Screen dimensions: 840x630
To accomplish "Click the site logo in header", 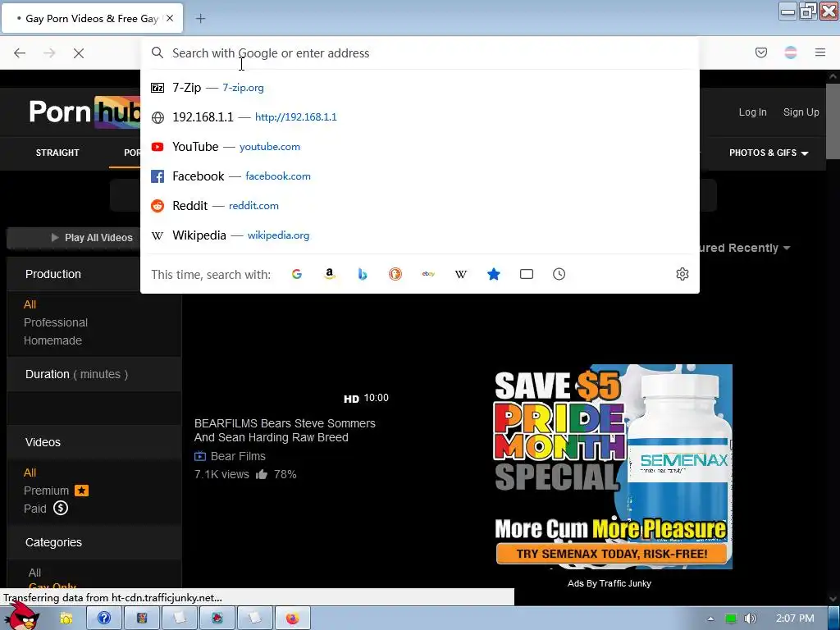I will [84, 112].
